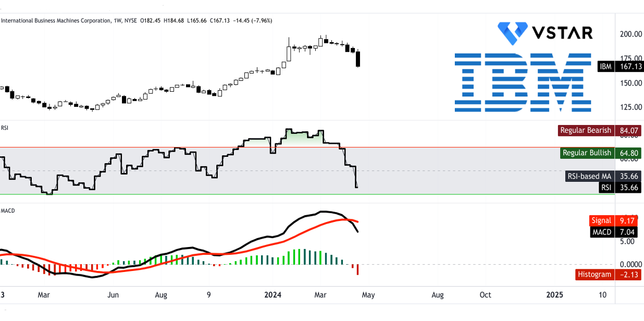Open the MACD pane title
The height and width of the screenshot is (321, 644).
point(7,211)
